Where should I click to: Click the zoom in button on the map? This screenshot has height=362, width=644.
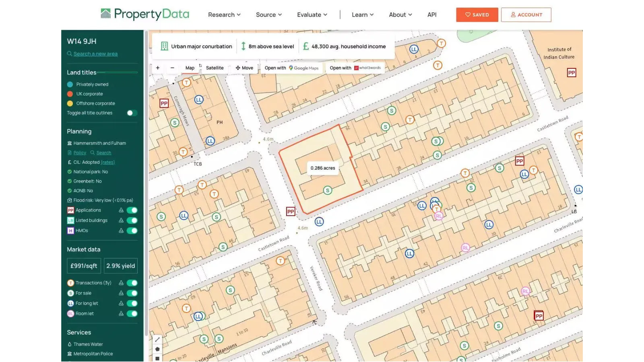pyautogui.click(x=157, y=68)
